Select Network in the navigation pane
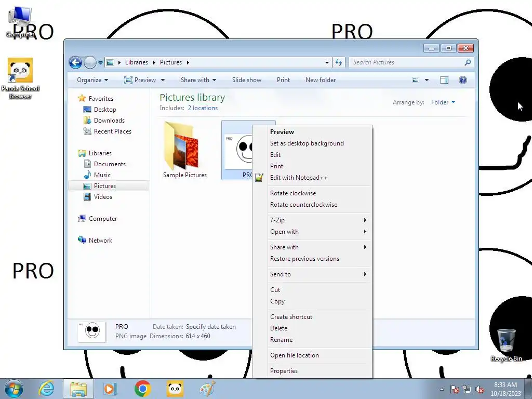 pos(100,241)
